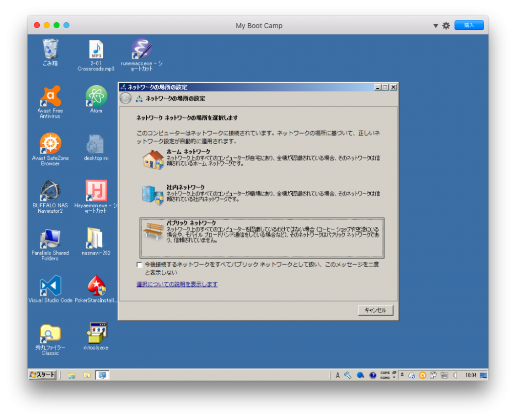The height and width of the screenshot is (420, 516).
Task: Open Avast Free Antivirus desktop icon
Action: pos(50,95)
